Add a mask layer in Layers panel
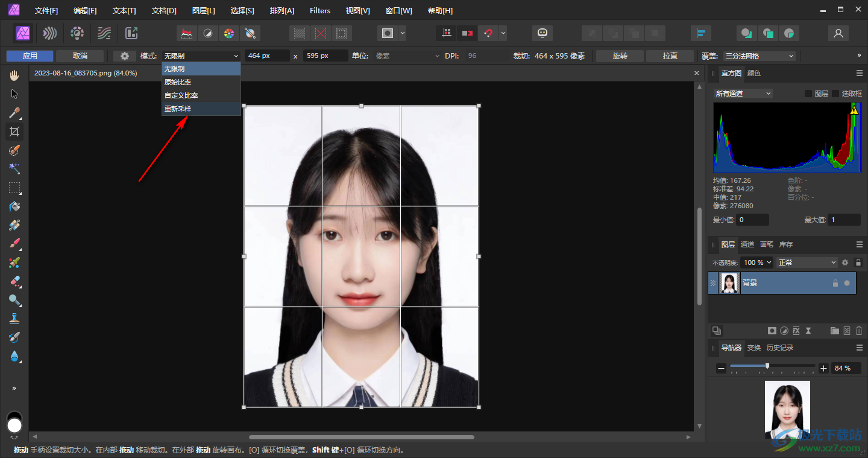 click(772, 331)
